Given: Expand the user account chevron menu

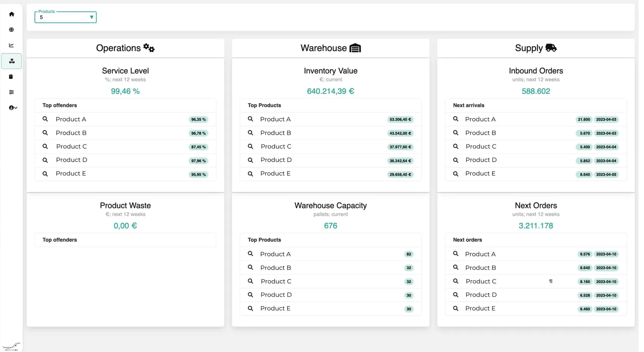Looking at the screenshot, I should pyautogui.click(x=16, y=108).
